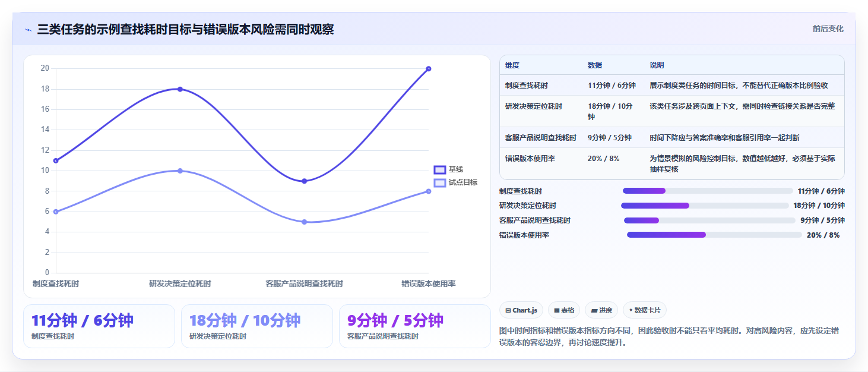The width and height of the screenshot is (868, 372).
Task: Click the footnote starting 图中时间指标和错误版本指标
Action: [x=669, y=336]
